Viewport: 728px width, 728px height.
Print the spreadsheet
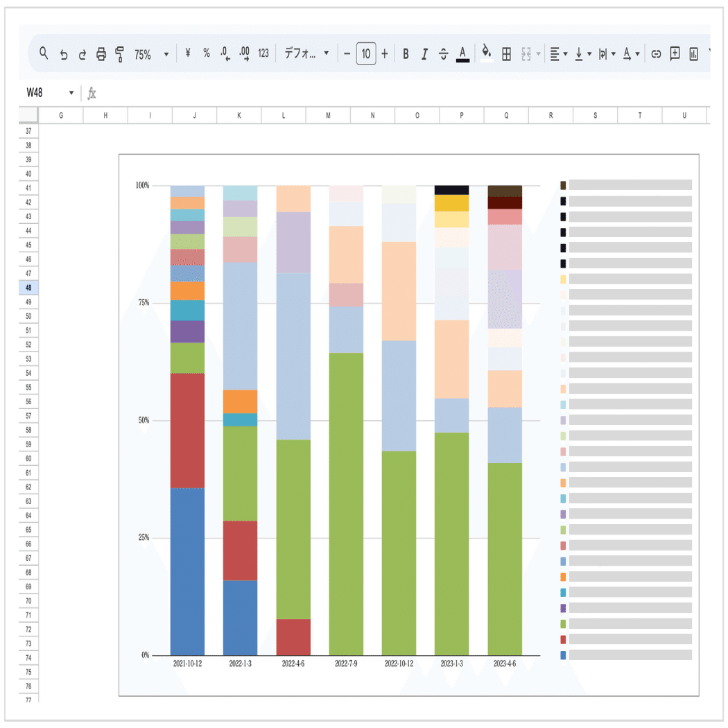coord(101,54)
